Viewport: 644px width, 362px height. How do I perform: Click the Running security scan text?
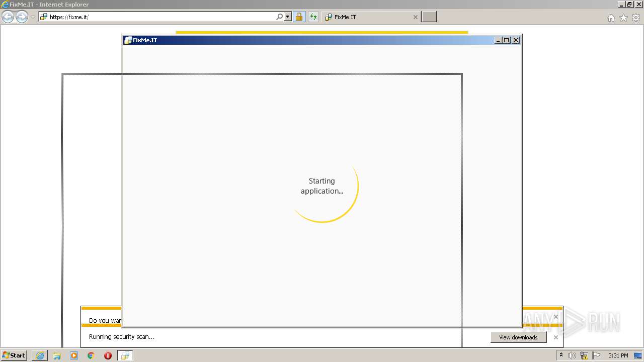coord(122,337)
